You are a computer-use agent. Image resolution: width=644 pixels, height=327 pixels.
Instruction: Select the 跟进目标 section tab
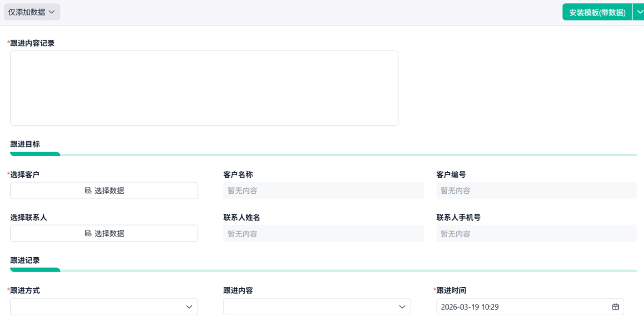point(25,144)
